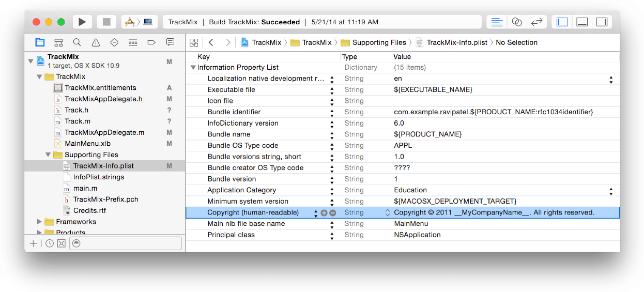This screenshot has width=644, height=292.
Task: Toggle the Utilities pane
Action: click(x=602, y=22)
